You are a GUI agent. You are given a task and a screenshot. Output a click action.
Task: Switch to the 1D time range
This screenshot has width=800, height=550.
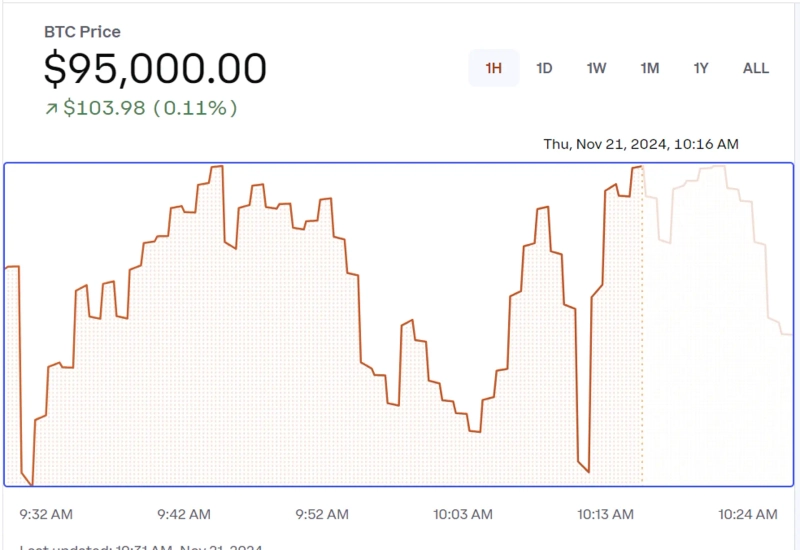(544, 68)
